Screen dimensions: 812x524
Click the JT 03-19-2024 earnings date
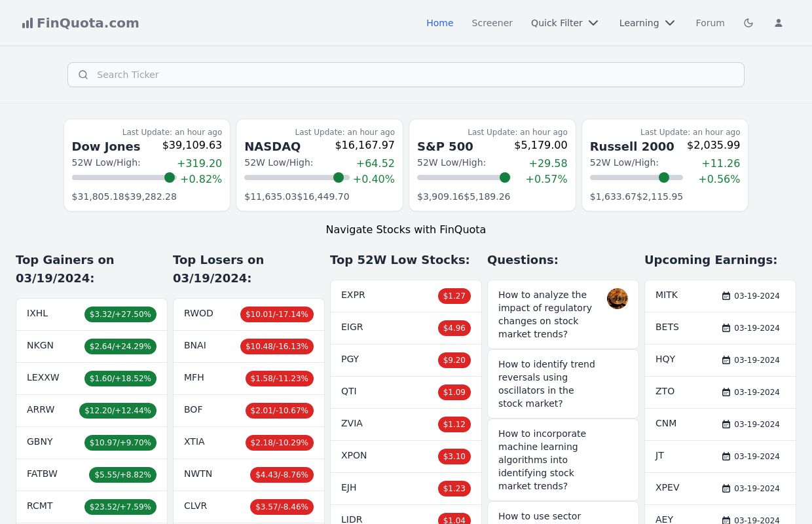(757, 457)
